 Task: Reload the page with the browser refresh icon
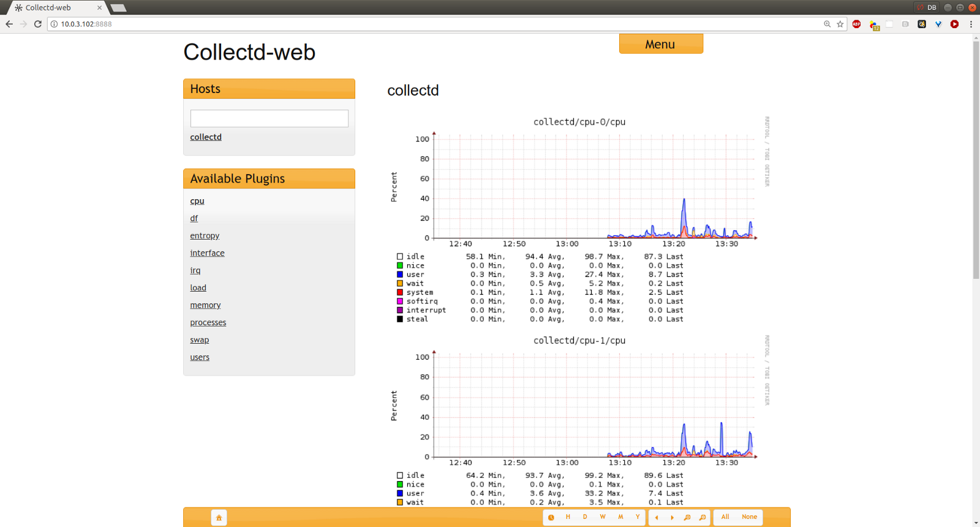[x=38, y=24]
